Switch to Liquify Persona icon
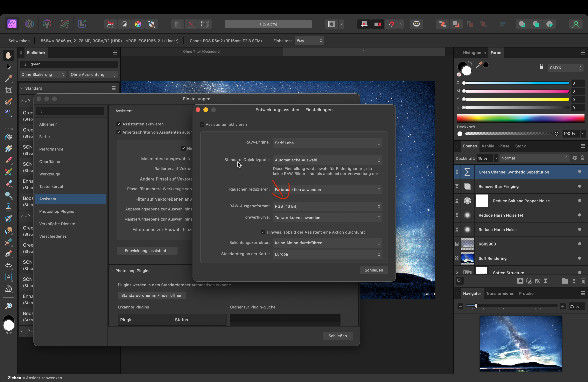 (29, 24)
